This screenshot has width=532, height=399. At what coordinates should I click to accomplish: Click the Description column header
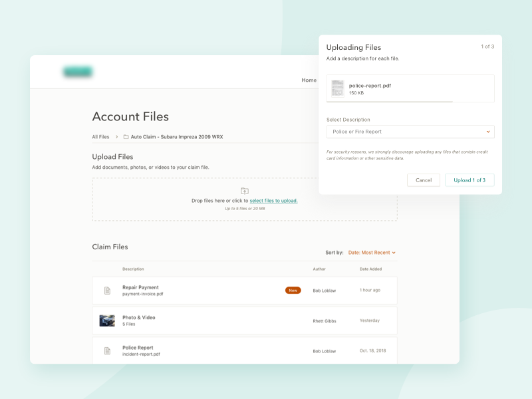pyautogui.click(x=133, y=269)
